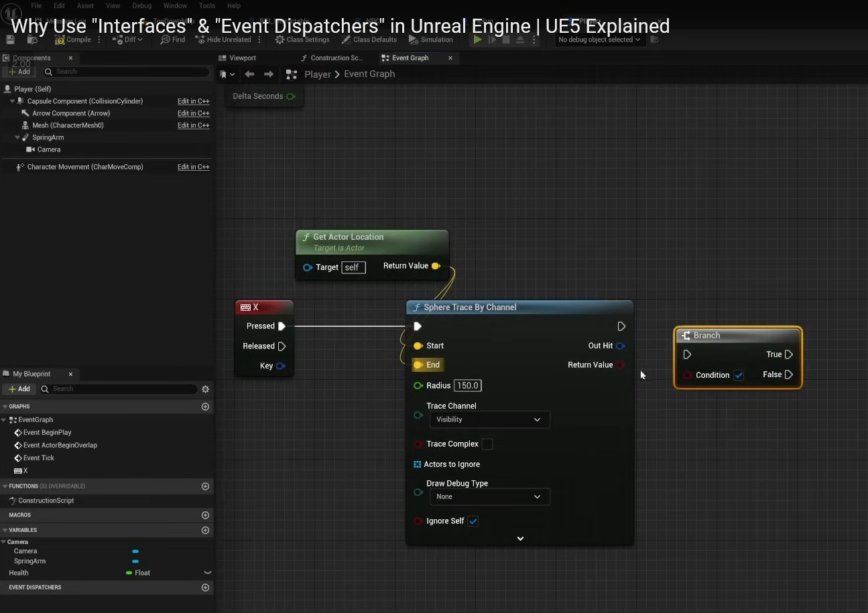868x613 pixels.
Task: Click the navigate forward arrow in graph
Action: pyautogui.click(x=269, y=74)
